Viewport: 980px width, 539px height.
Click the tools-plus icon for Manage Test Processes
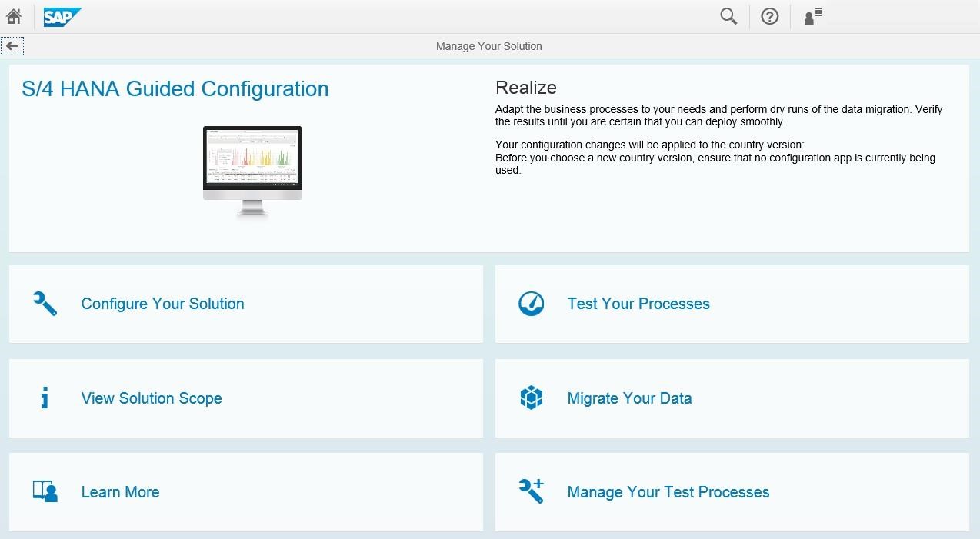coord(532,491)
